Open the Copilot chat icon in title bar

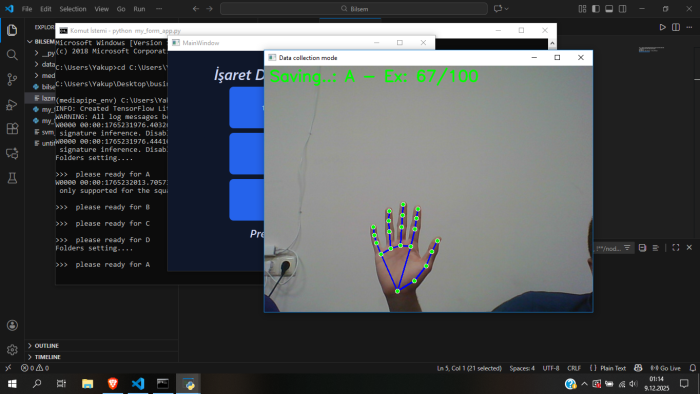tap(498, 9)
